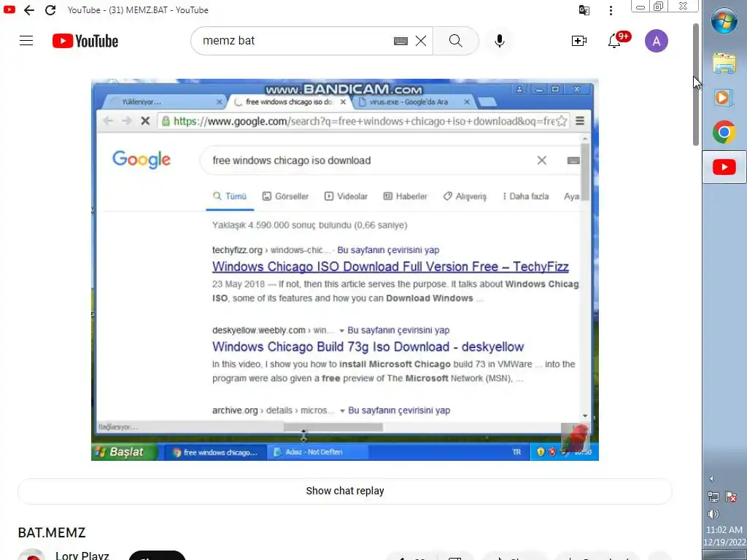This screenshot has width=747, height=560.
Task: Start voice search with the microphone
Action: click(x=499, y=41)
